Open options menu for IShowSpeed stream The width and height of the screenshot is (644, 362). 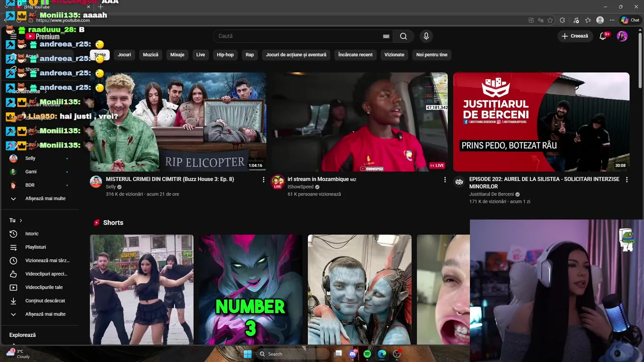[445, 179]
